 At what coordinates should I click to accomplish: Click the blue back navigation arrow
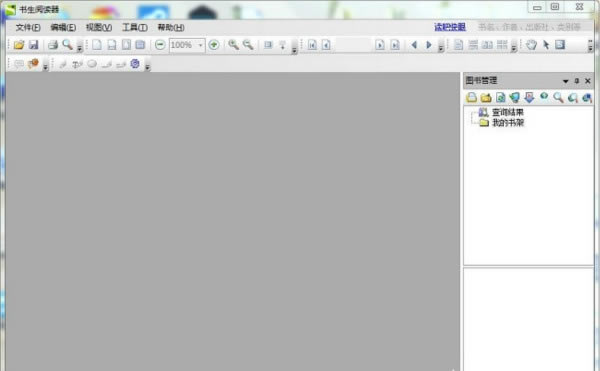pyautogui.click(x=414, y=45)
